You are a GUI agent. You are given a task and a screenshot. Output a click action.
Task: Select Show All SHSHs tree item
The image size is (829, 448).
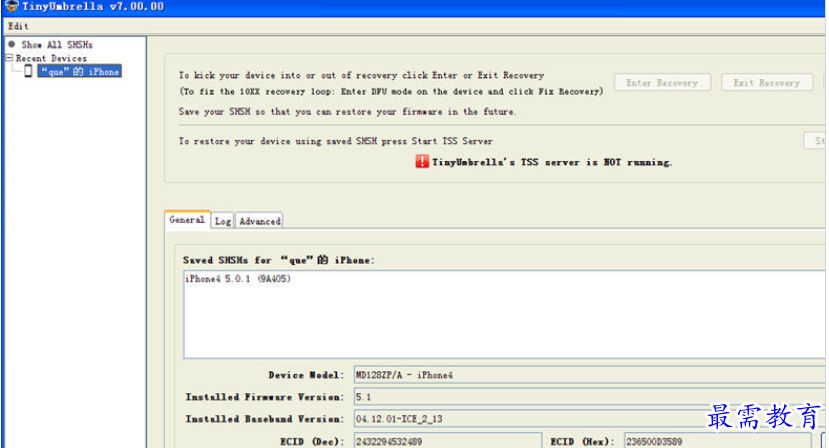pos(57,45)
